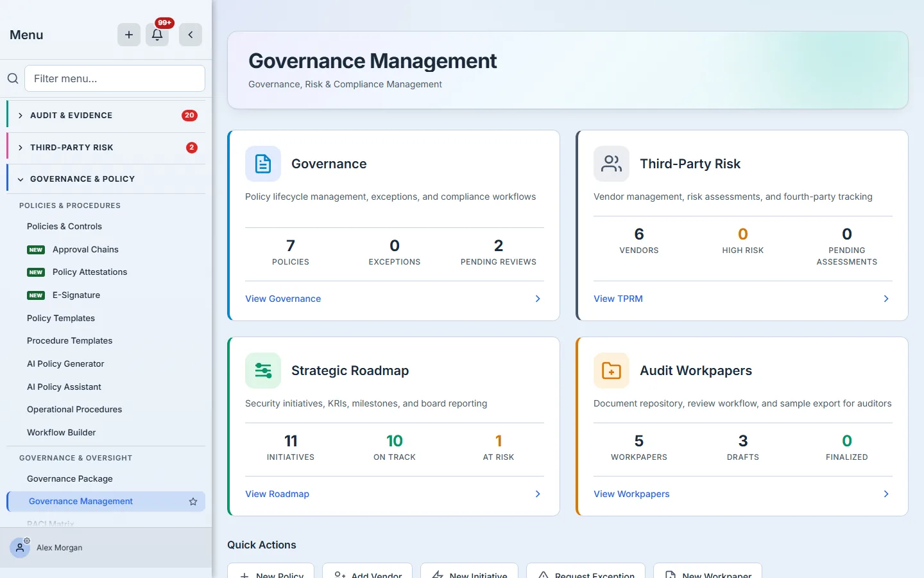Click the Third-Party Risk card people icon

pyautogui.click(x=612, y=164)
